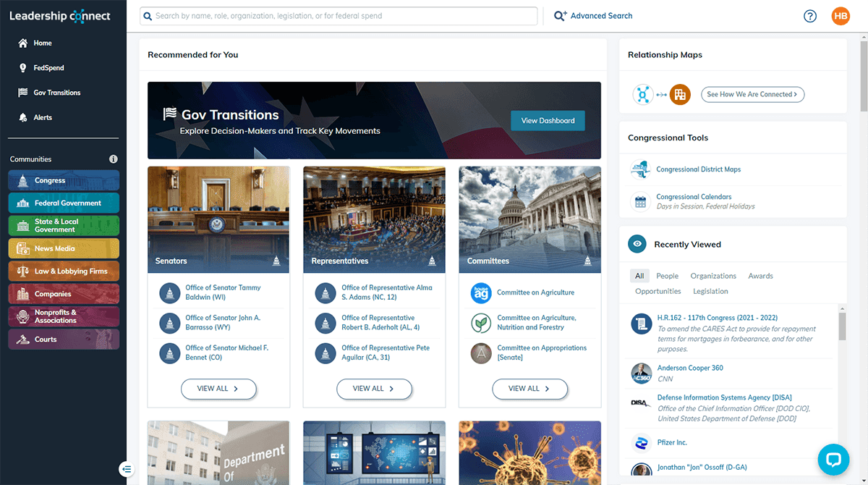Image resolution: width=868 pixels, height=485 pixels.
Task: Open the News Media community
Action: pos(64,248)
